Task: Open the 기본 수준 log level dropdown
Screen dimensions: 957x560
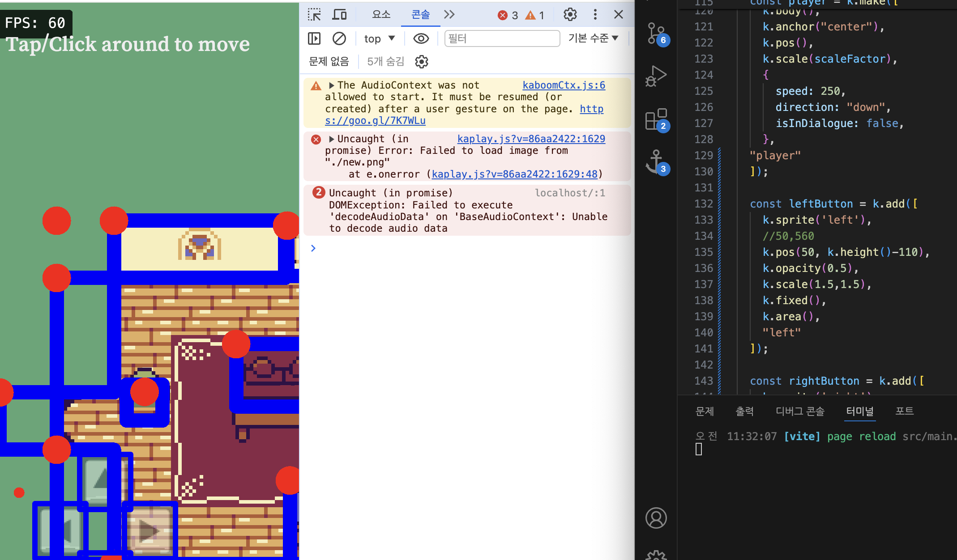Action: pos(593,38)
